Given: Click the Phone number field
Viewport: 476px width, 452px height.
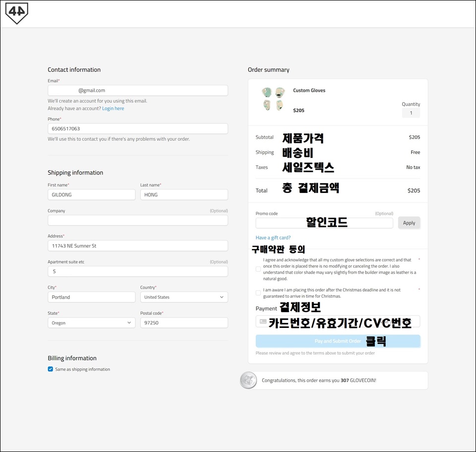Looking at the screenshot, I should [x=137, y=129].
